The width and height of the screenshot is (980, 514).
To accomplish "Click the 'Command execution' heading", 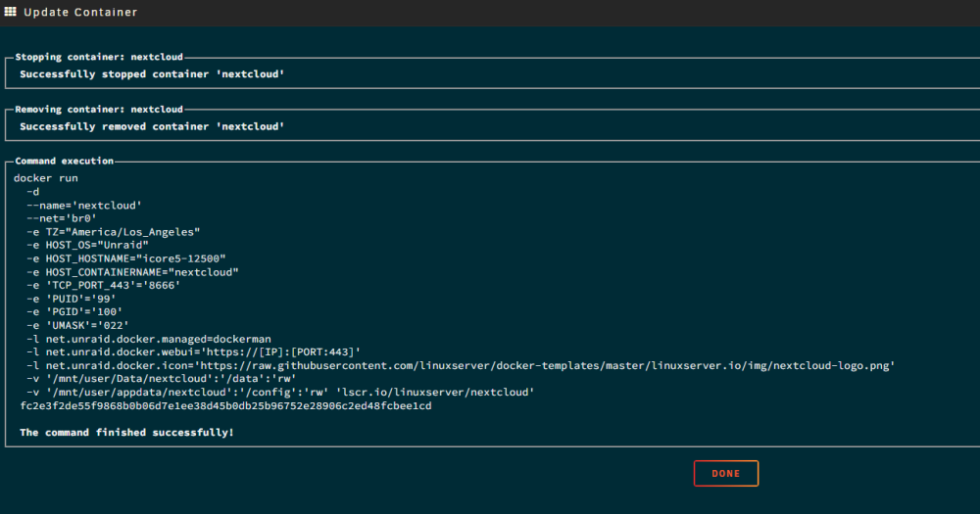I will coord(65,162).
